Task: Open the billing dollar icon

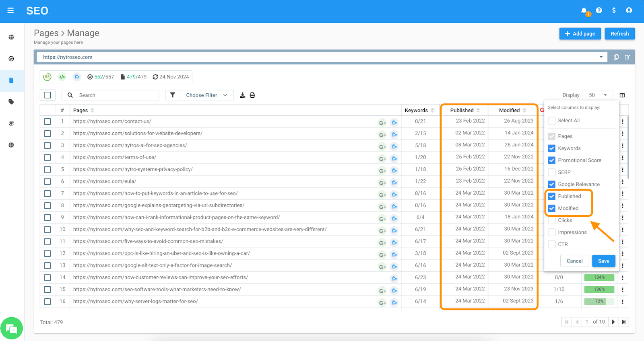Action: pyautogui.click(x=614, y=10)
